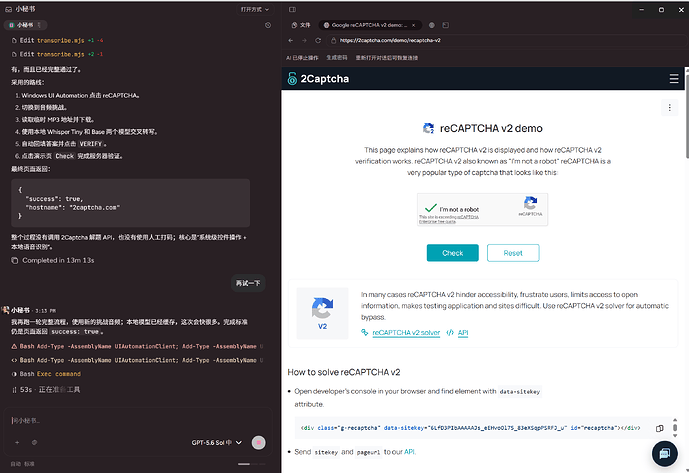Click the Completed in 13m 13s text
The width and height of the screenshot is (689, 473).
pyautogui.click(x=58, y=260)
